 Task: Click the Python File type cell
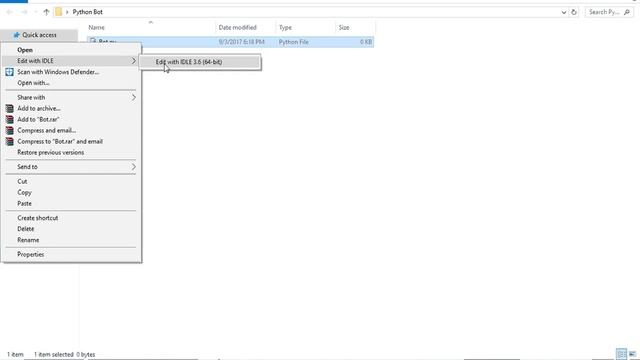point(293,42)
